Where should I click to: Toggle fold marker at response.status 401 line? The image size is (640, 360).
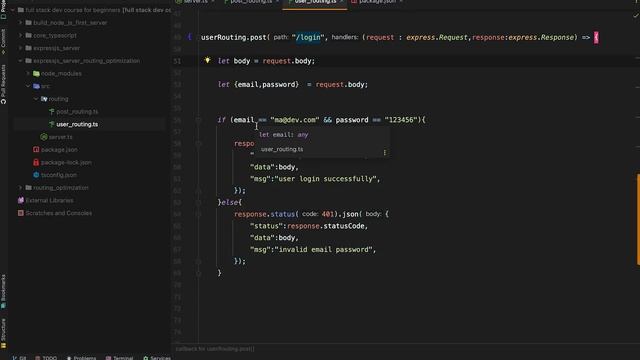point(198,214)
